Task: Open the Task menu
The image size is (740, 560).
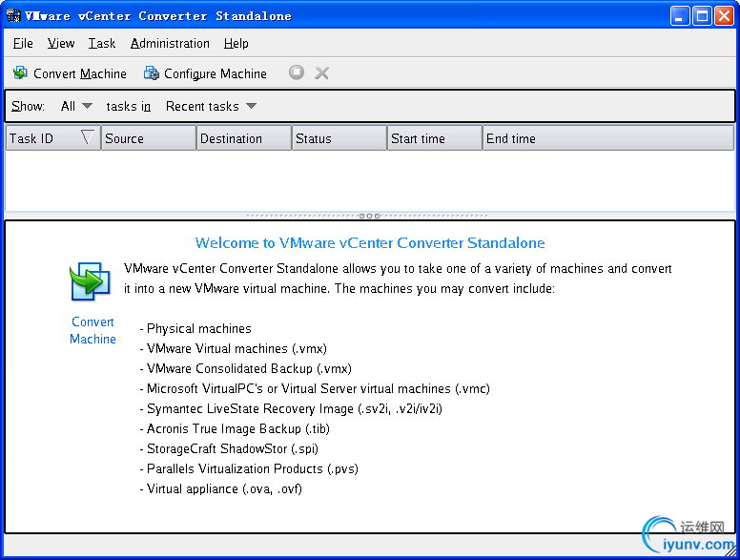Action: (x=102, y=44)
